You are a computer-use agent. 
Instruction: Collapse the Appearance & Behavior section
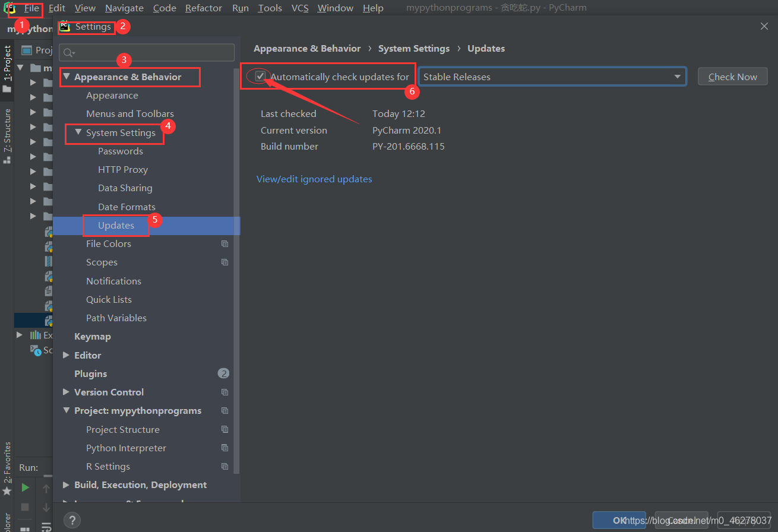[x=67, y=77]
